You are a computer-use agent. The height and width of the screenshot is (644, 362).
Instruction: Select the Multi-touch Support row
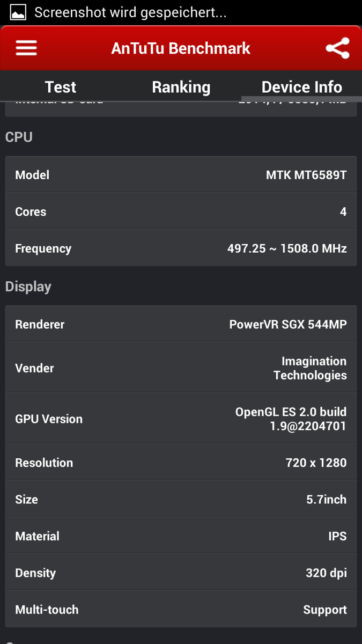tap(181, 610)
